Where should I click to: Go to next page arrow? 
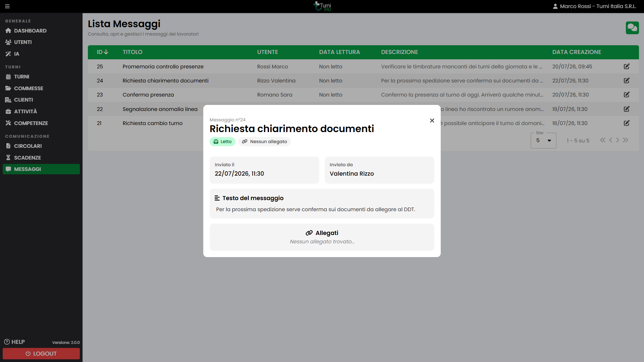(618, 140)
